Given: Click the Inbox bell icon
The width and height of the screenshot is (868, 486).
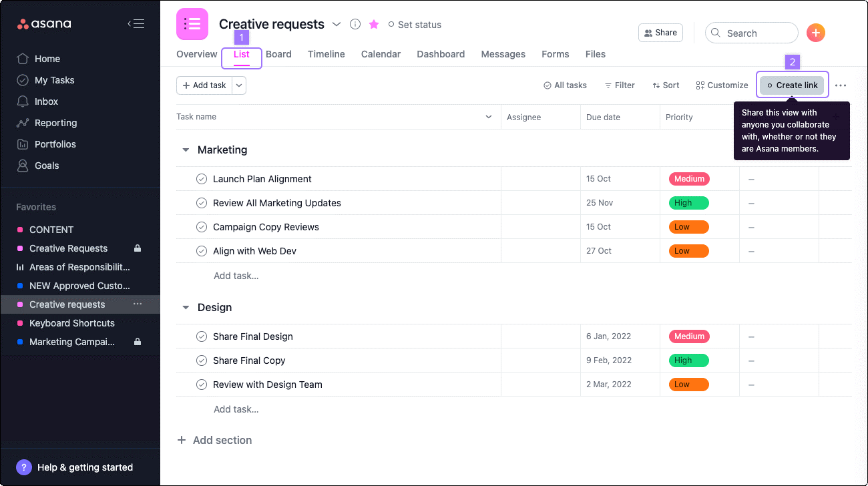Looking at the screenshot, I should pyautogui.click(x=23, y=101).
